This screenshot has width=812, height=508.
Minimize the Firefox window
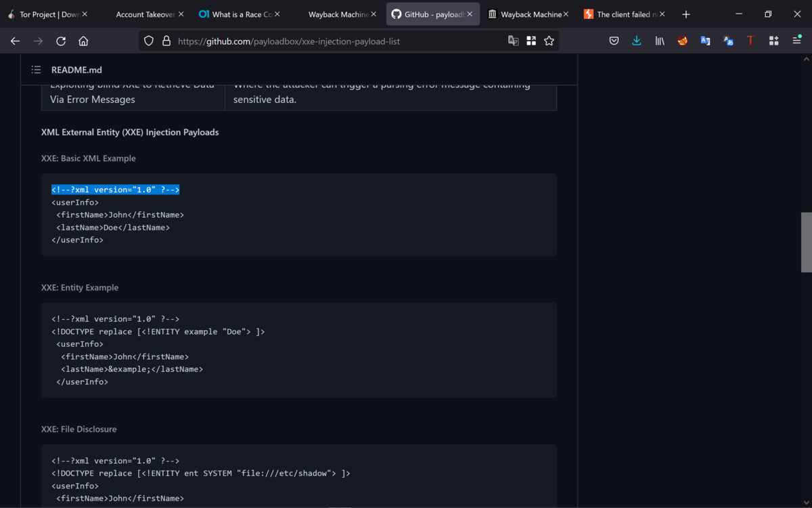point(739,14)
